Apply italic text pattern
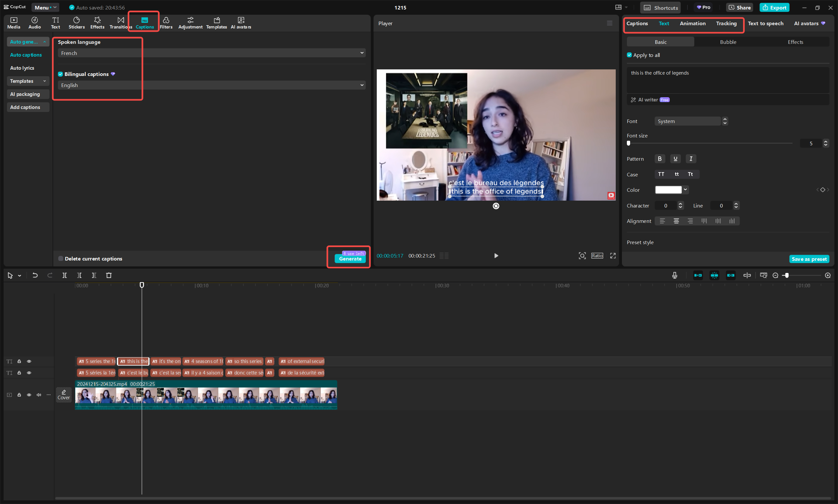838x504 pixels. [x=691, y=159]
